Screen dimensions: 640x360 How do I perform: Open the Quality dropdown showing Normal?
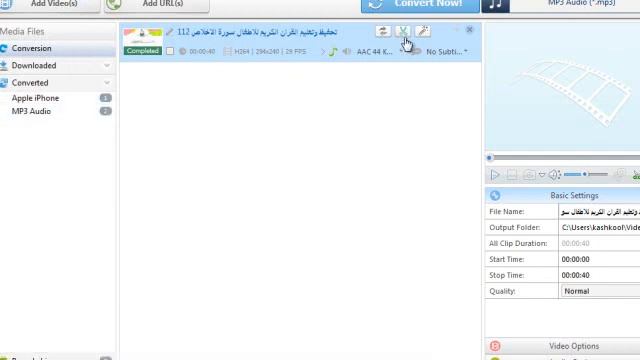tap(600, 291)
